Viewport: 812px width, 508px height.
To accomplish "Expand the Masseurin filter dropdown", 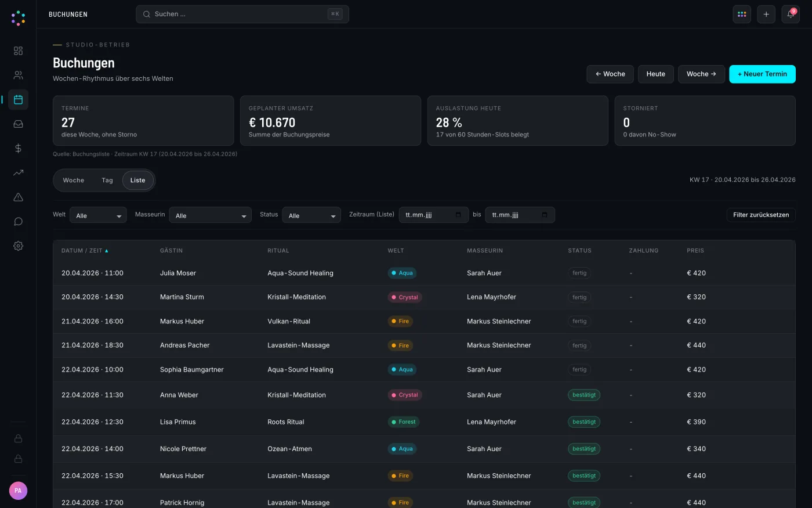I will [x=210, y=215].
